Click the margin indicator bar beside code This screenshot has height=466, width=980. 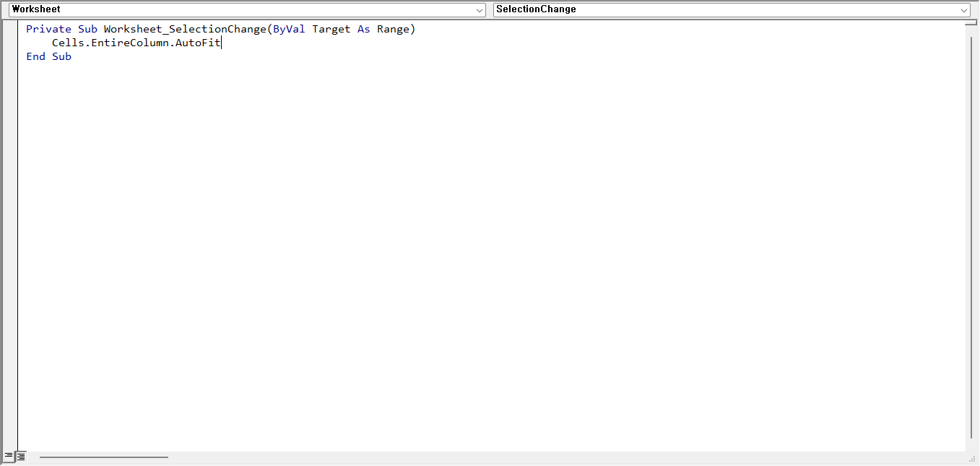tap(10, 236)
